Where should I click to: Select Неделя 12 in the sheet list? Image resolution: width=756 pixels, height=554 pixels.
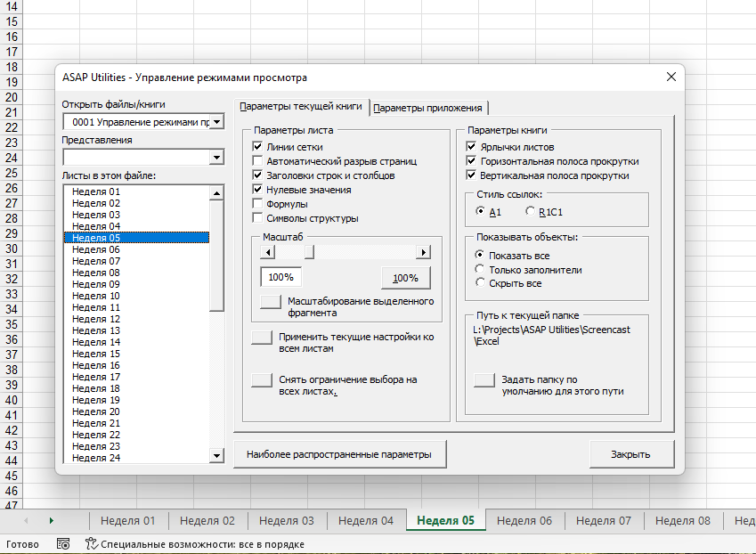[136, 319]
